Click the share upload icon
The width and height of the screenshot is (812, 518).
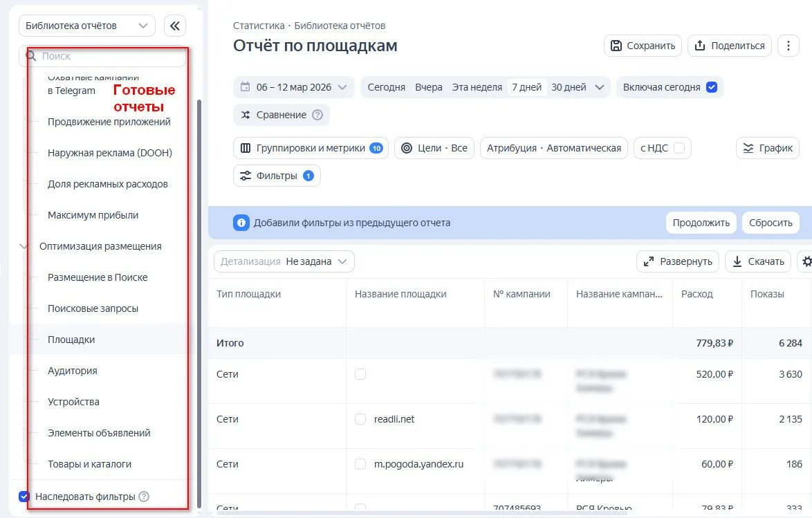tap(700, 46)
